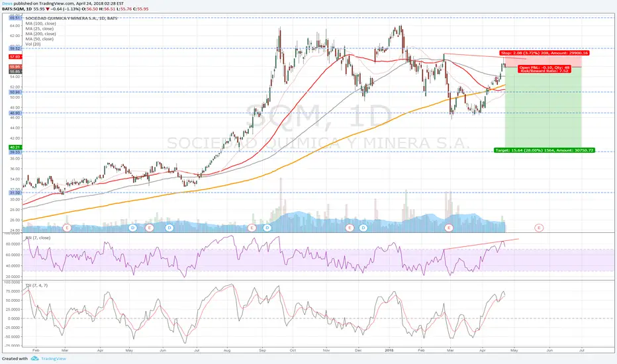Click the 2018 label on the date axis

tap(389, 350)
